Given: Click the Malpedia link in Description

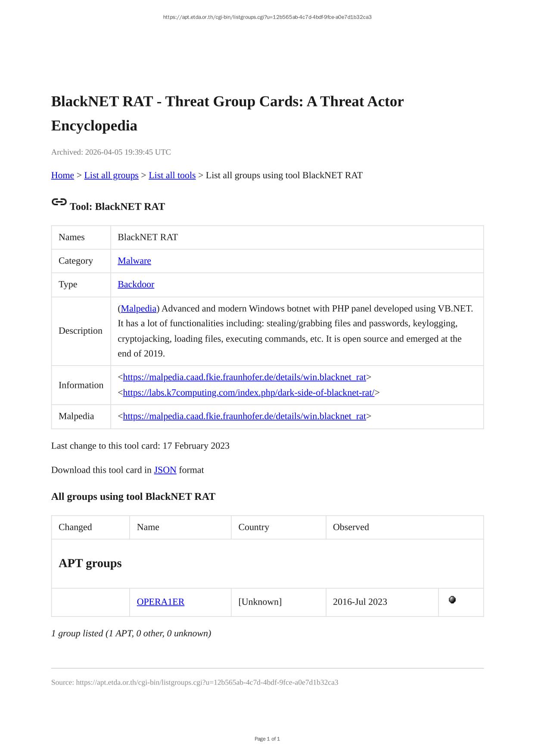Looking at the screenshot, I should (x=138, y=309).
